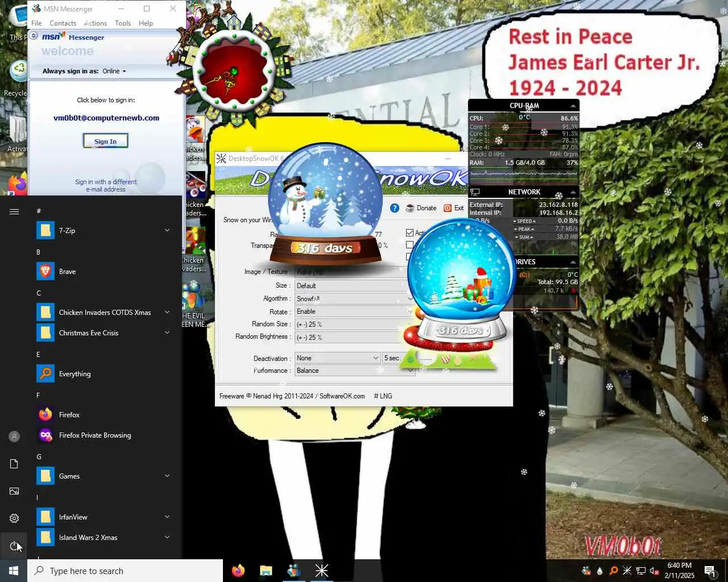Open the Performance Balance dropdown
This screenshot has width=728, height=582.
[354, 371]
